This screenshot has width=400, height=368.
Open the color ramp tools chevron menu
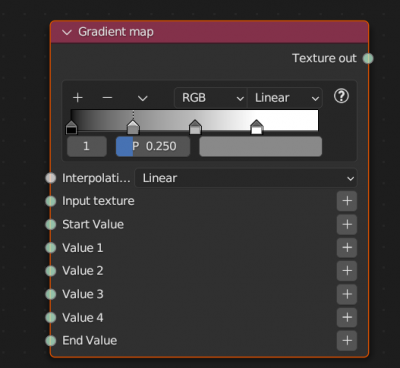(143, 98)
